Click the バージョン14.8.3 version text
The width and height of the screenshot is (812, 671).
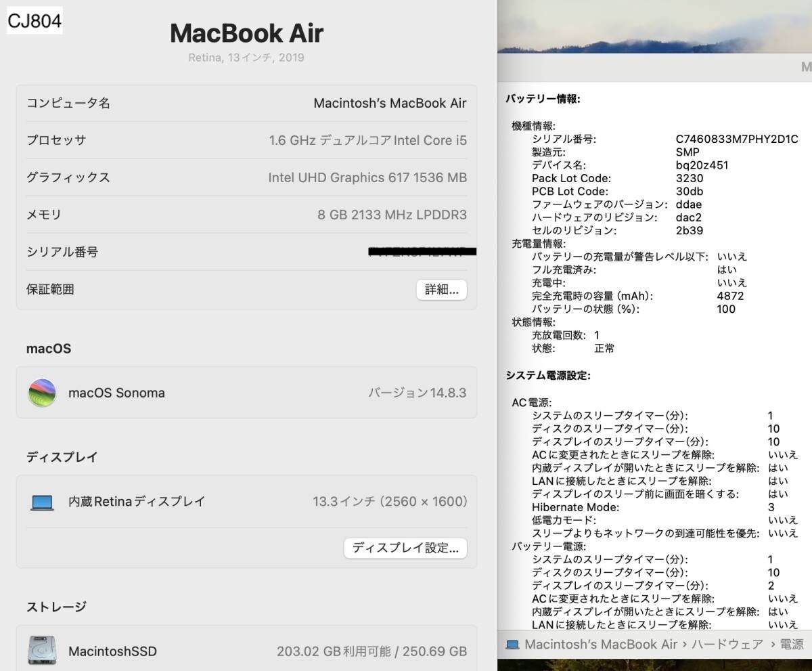pos(417,393)
